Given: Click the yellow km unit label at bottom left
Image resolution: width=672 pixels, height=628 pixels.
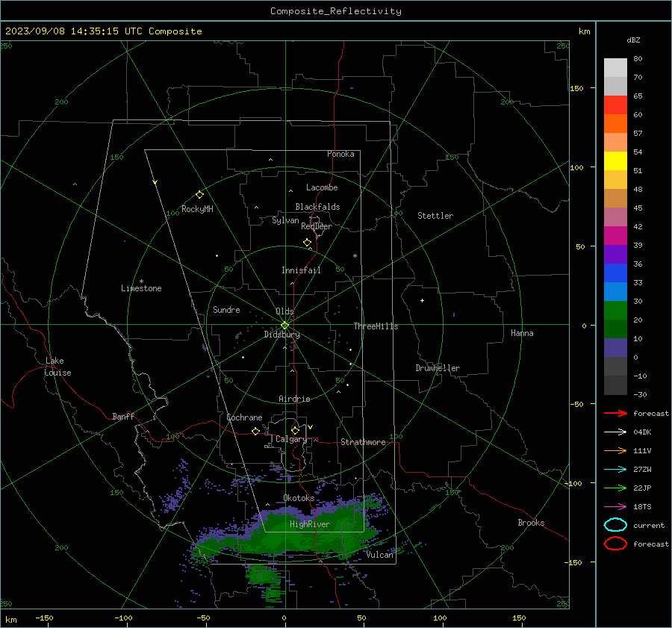Looking at the screenshot, I should [x=10, y=620].
